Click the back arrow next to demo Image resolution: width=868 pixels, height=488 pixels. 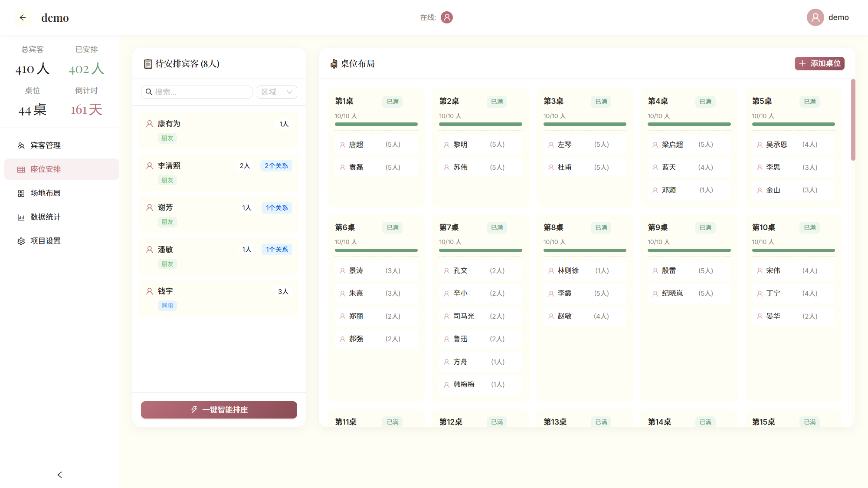pyautogui.click(x=23, y=17)
